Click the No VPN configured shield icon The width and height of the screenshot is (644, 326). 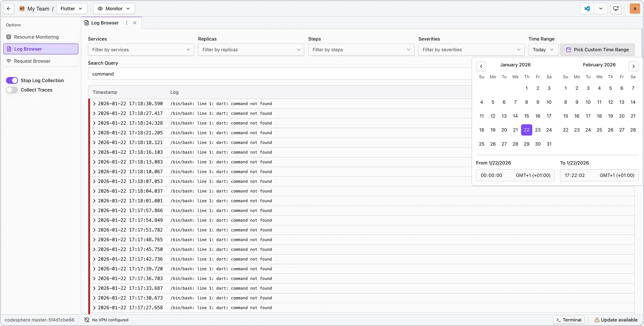[x=86, y=320]
